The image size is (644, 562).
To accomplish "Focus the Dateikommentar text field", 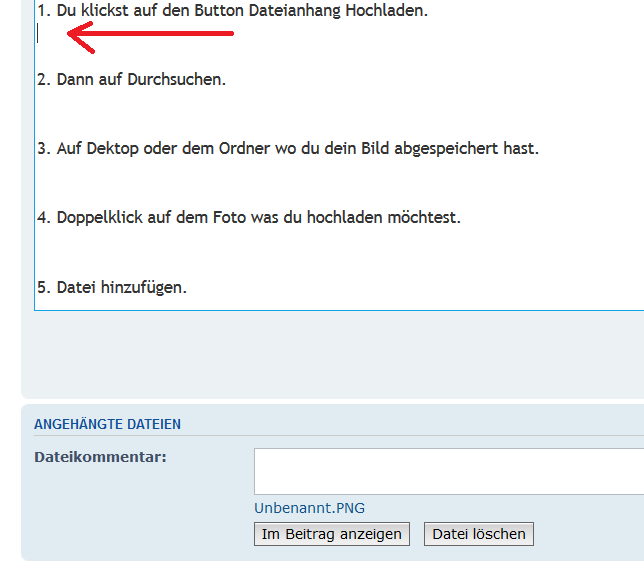I will click(448, 471).
